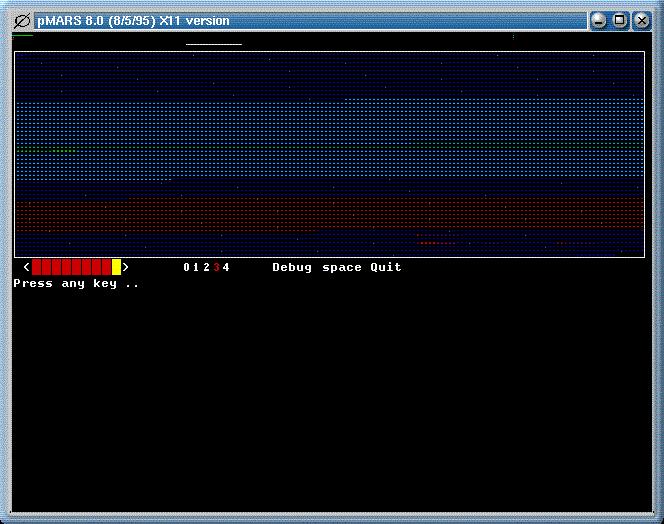
Task: Click the right arrow of the speed bar
Action: (x=126, y=267)
